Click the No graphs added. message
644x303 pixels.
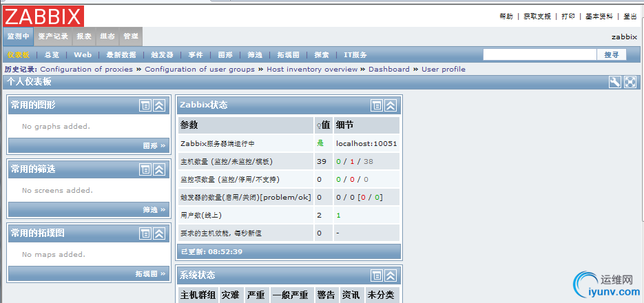pyautogui.click(x=56, y=127)
